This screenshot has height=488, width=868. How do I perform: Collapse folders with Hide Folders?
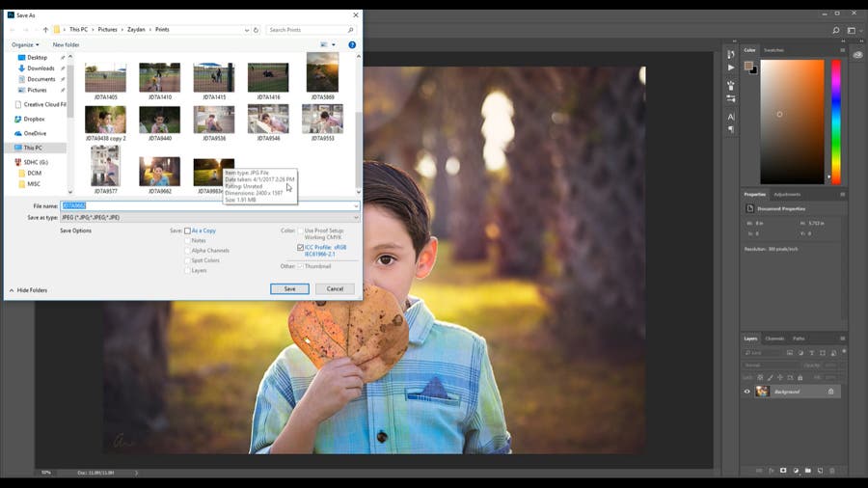point(28,290)
